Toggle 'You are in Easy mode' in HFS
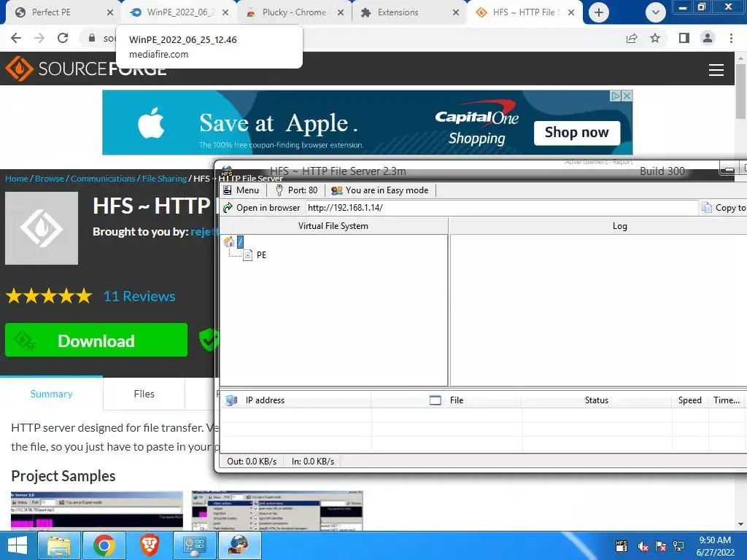 pyautogui.click(x=379, y=190)
